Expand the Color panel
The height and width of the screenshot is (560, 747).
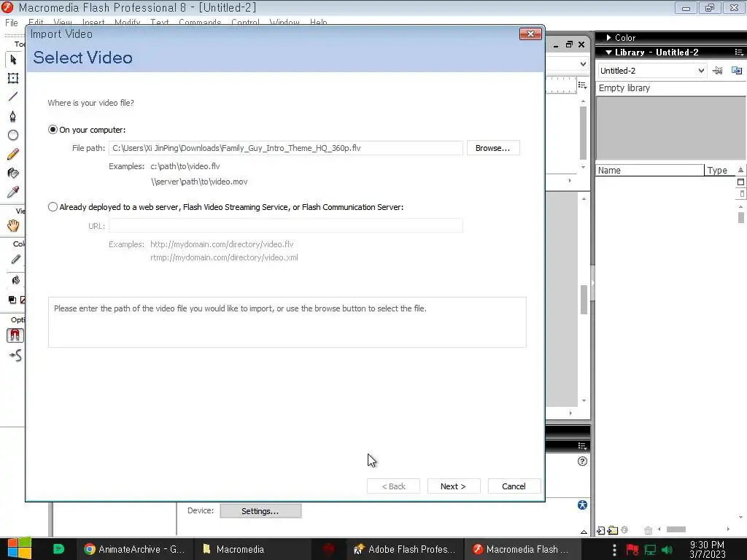[608, 38]
